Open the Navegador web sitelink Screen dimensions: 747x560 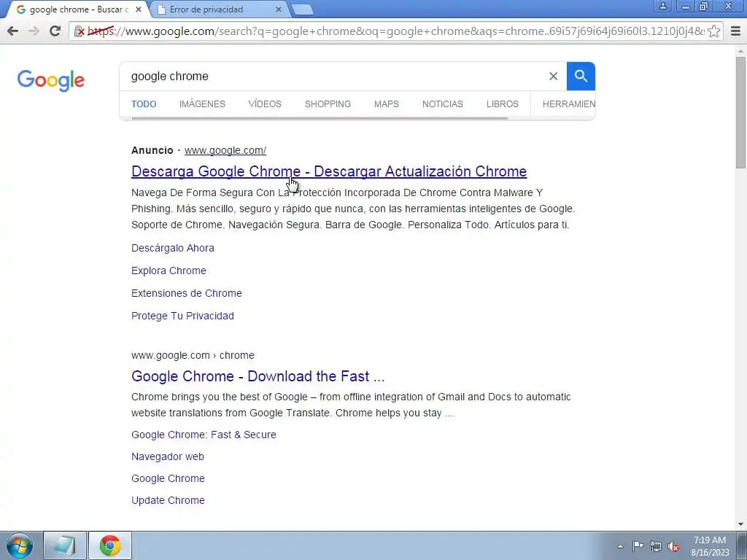click(x=168, y=456)
